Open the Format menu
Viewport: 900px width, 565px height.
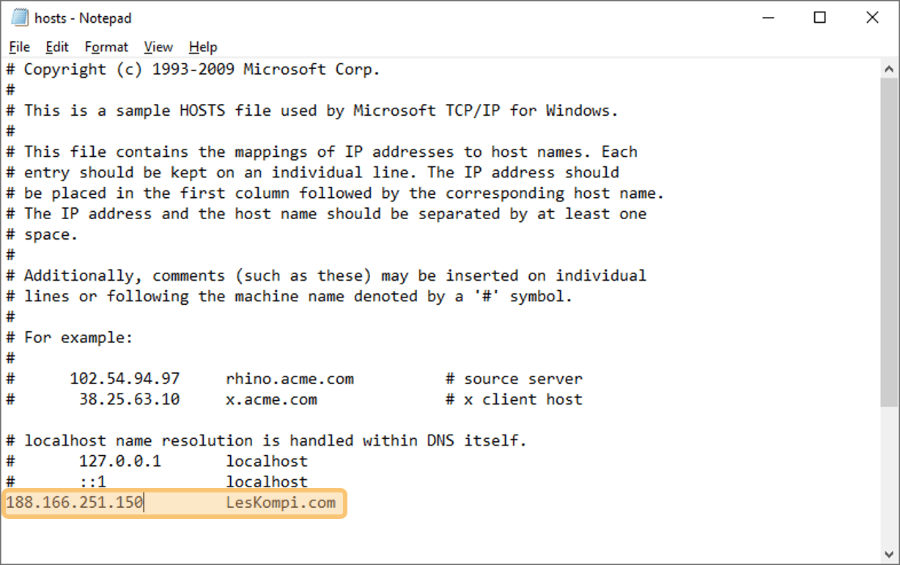point(106,47)
